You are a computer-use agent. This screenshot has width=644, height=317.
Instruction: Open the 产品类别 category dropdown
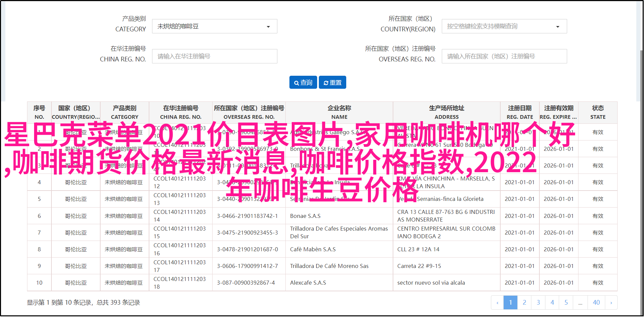click(x=215, y=26)
